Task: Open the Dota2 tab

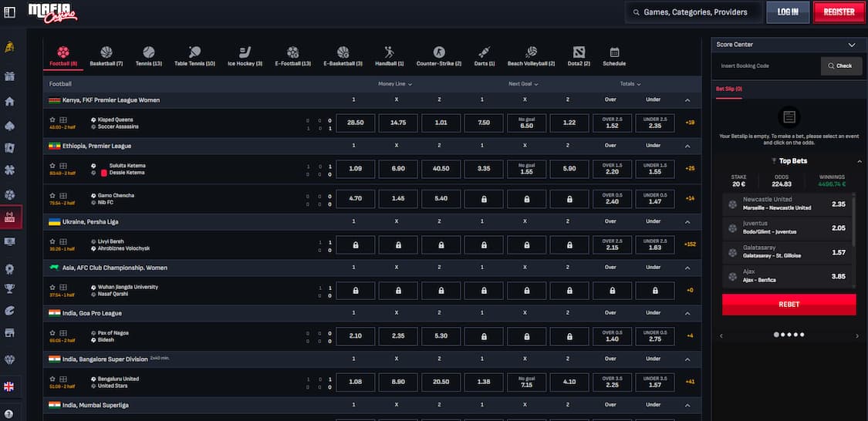Action: coord(579,56)
